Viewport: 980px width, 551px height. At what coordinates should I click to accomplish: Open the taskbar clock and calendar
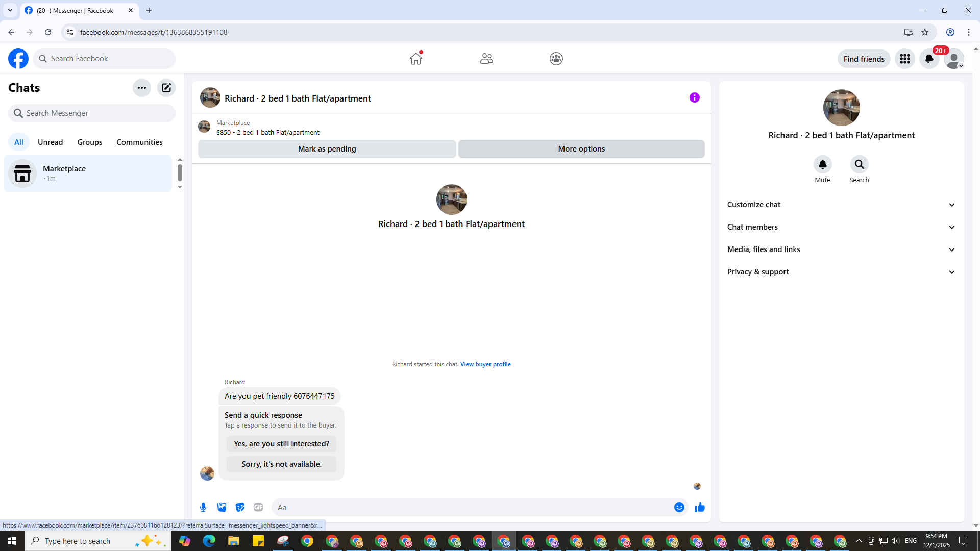coord(937,541)
